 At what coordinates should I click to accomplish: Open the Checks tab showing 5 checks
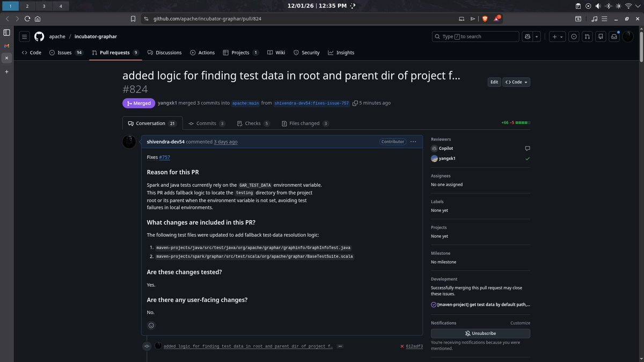[252, 123]
